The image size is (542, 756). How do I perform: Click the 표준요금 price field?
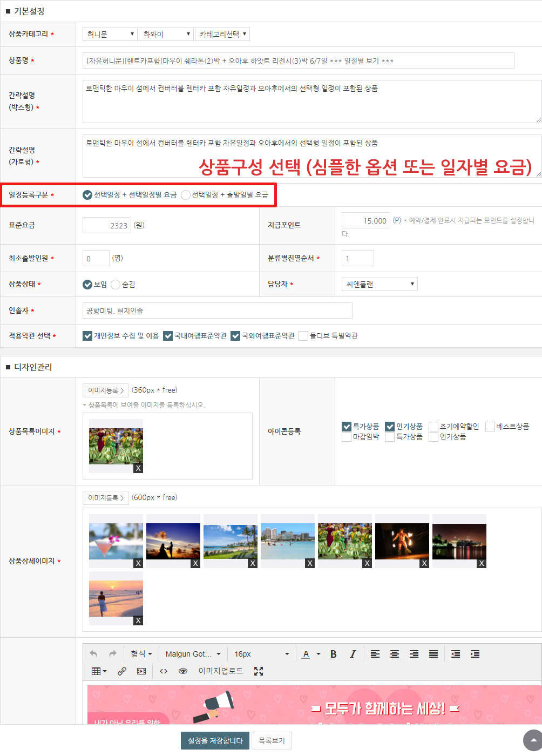tap(107, 225)
